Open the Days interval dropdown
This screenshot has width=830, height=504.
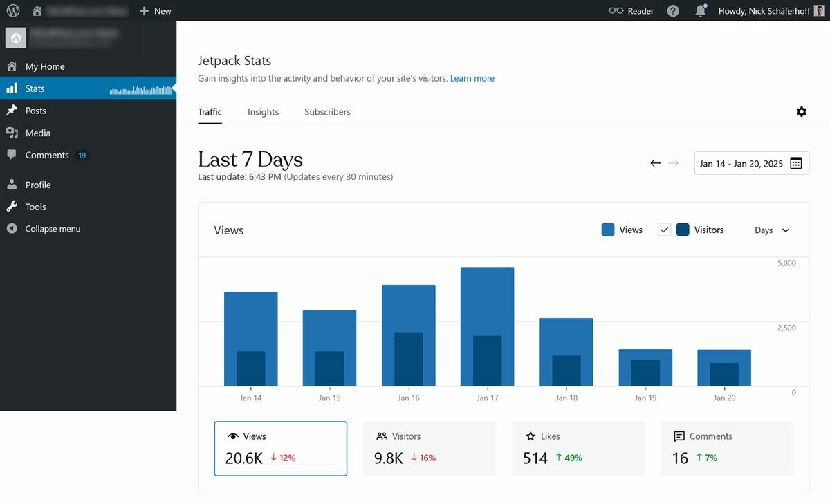[771, 230]
